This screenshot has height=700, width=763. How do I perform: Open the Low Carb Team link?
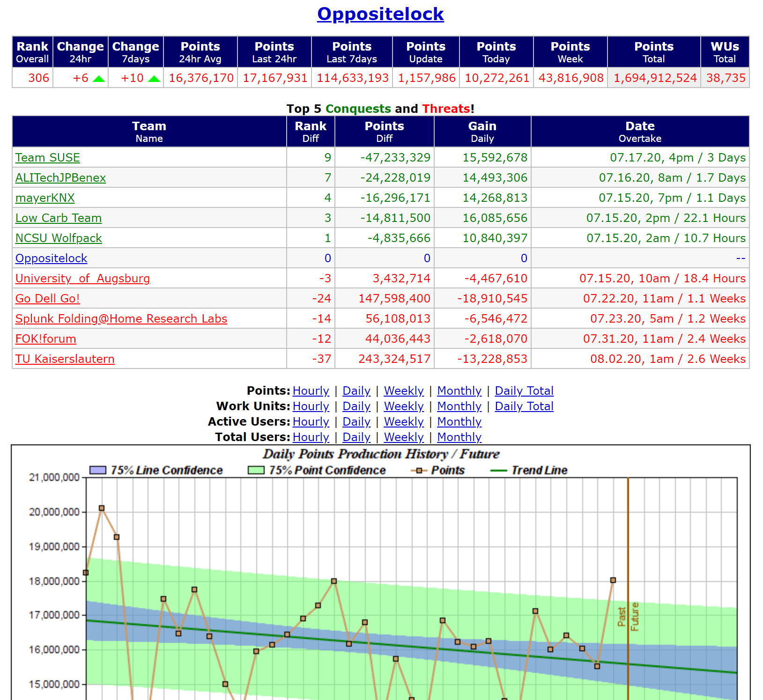coord(59,218)
